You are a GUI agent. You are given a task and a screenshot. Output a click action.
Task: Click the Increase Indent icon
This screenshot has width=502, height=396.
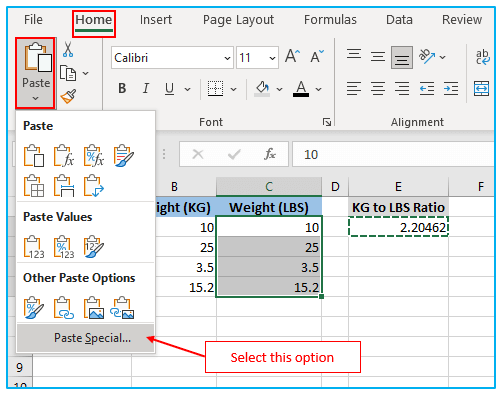pyautogui.click(x=451, y=89)
